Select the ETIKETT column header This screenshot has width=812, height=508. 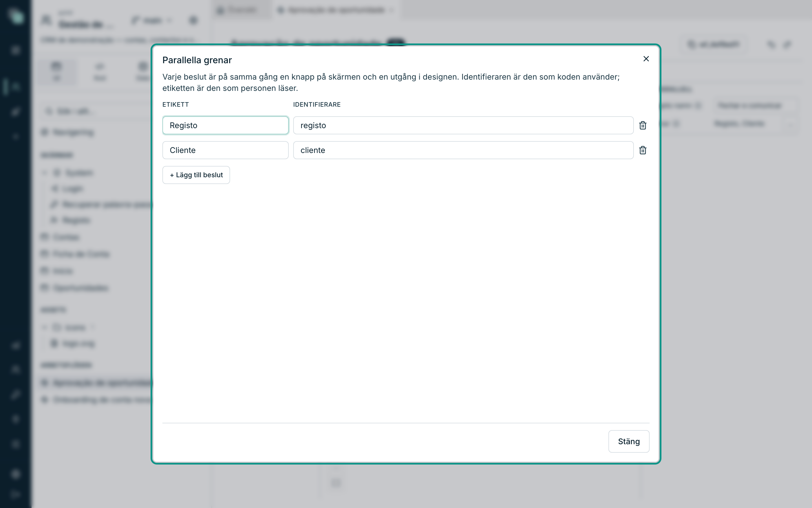click(x=175, y=104)
